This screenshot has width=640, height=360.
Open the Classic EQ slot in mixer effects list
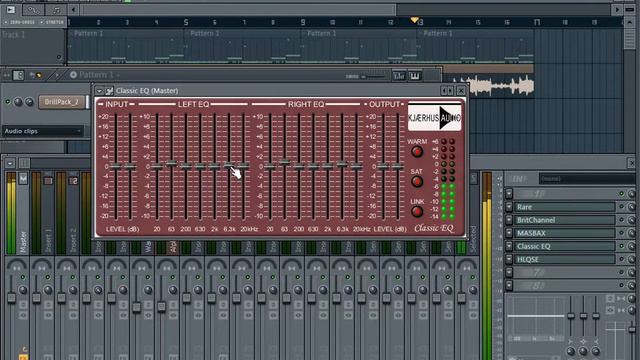564,246
